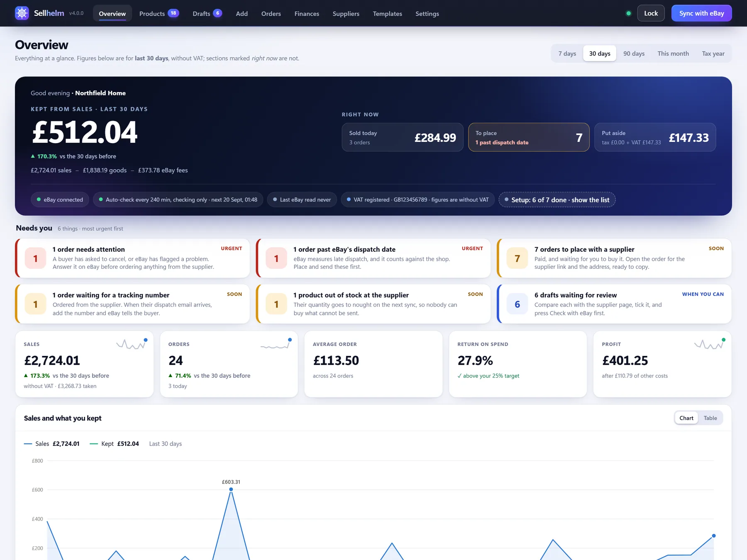Open 6 drafts waiting for review card
Viewport: 747px width, 560px height.
(x=614, y=304)
